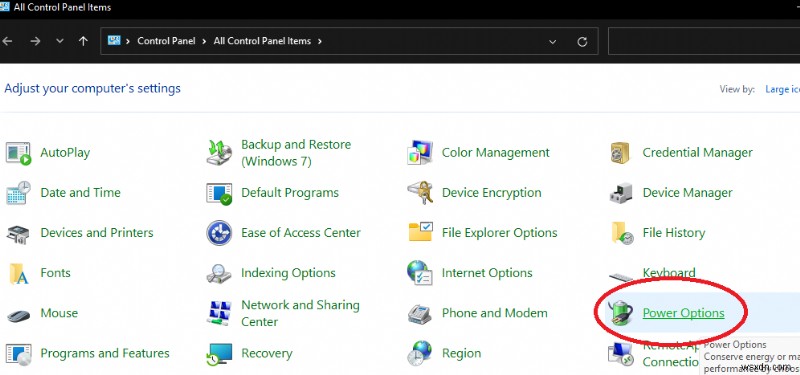Open the Internet Options globe icon
Image resolution: width=800 pixels, height=375 pixels.
click(x=420, y=273)
